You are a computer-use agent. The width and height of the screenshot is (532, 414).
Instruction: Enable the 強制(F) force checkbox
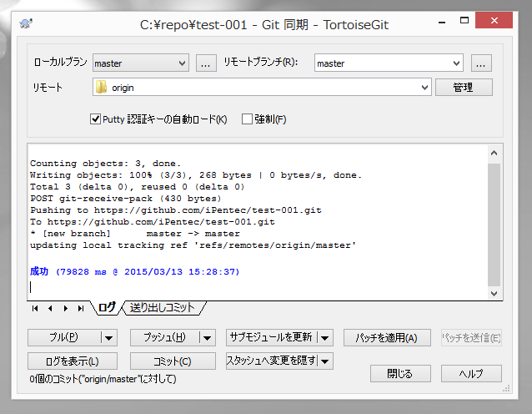[247, 119]
